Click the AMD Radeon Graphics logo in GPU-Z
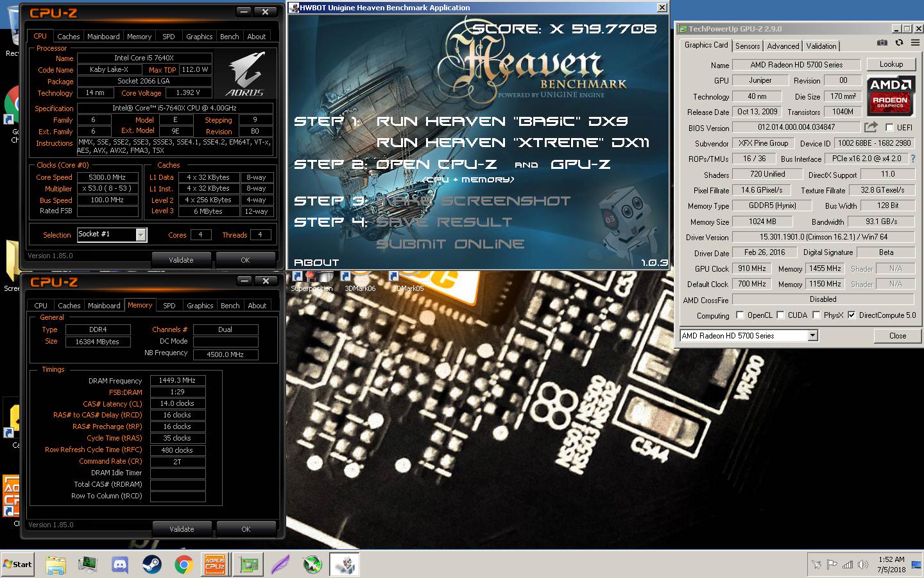 tap(890, 95)
